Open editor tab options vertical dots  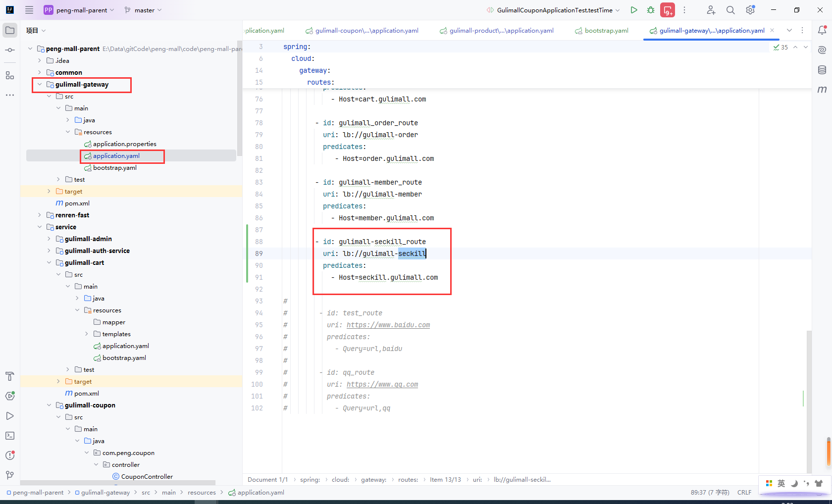pyautogui.click(x=802, y=30)
